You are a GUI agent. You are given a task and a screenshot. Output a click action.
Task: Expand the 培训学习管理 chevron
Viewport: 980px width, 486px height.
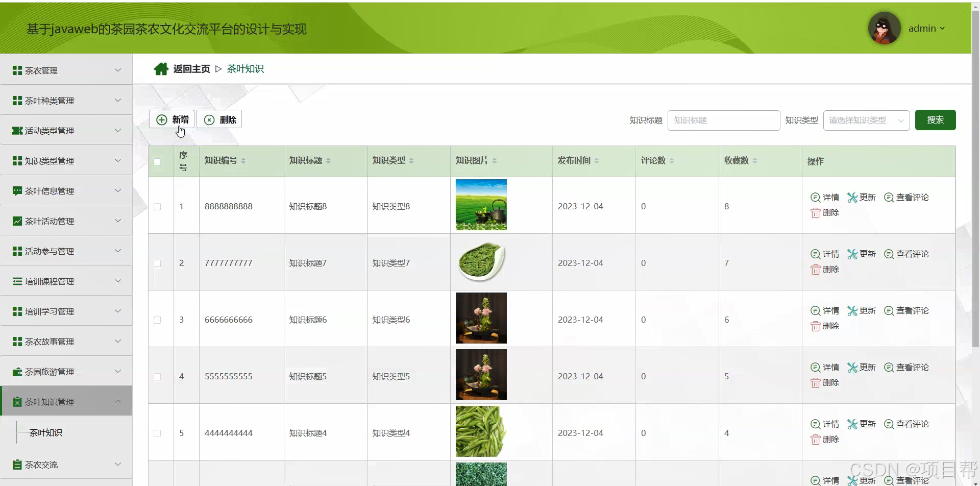coord(118,311)
